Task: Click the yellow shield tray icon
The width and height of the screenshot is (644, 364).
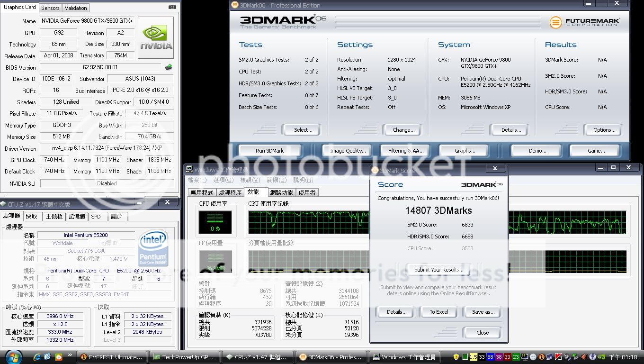Action: click(456, 357)
